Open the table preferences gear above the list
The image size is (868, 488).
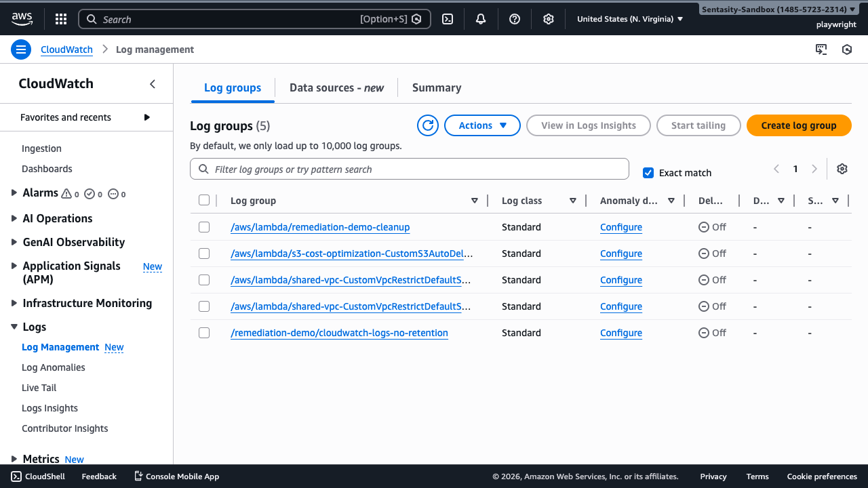[841, 168]
